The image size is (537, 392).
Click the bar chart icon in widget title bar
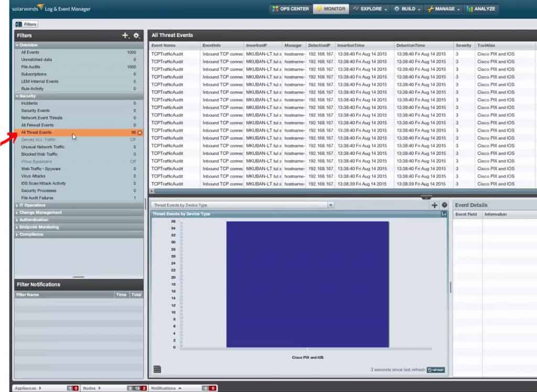pyautogui.click(x=444, y=214)
